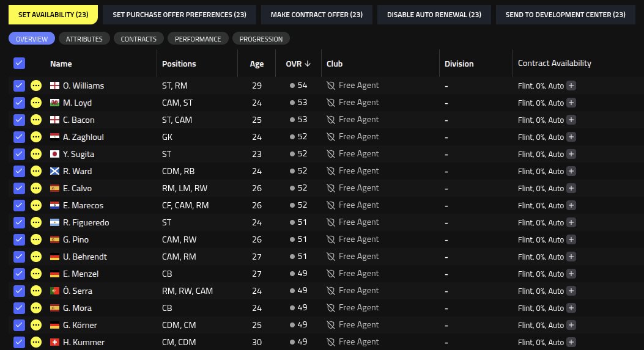This screenshot has height=350, width=644.
Task: Sort by the Contract Availability column header
Action: (555, 63)
